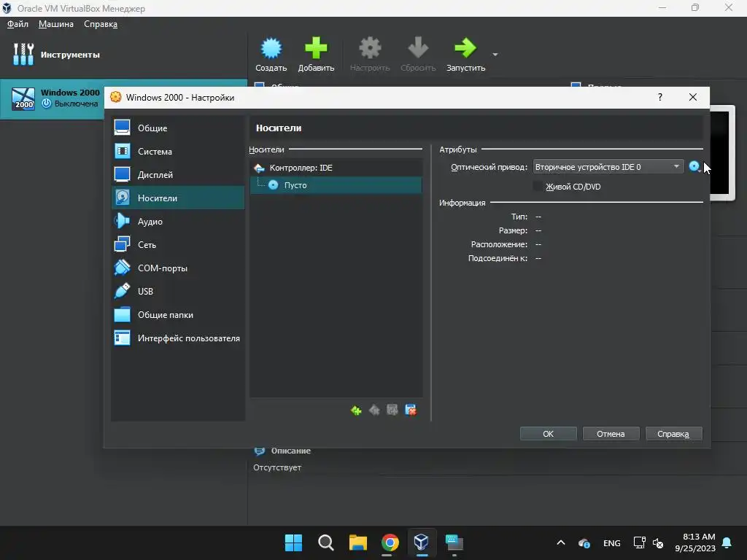
Task: Open the USB settings category
Action: pos(178,292)
